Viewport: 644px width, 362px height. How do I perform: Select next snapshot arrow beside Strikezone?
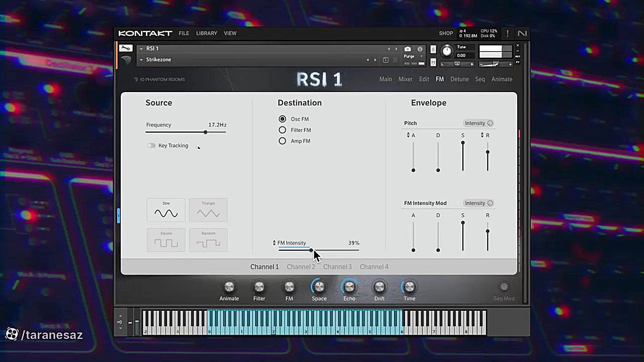tap(375, 60)
